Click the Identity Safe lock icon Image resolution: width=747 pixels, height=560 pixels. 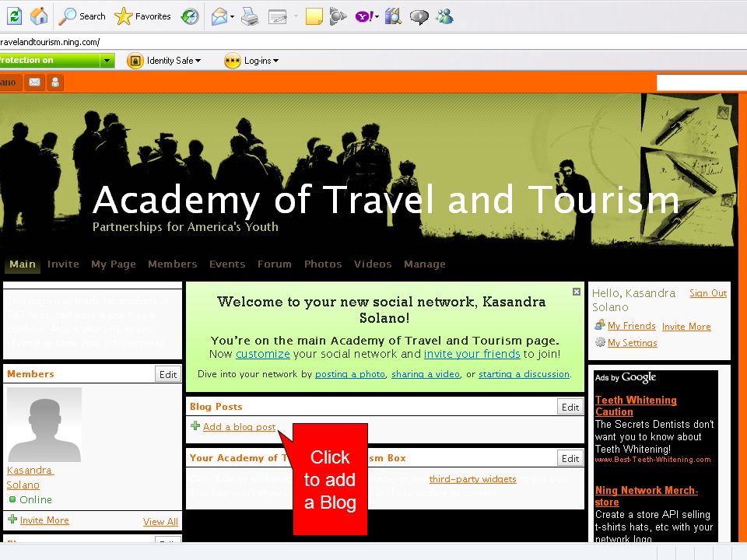click(135, 61)
